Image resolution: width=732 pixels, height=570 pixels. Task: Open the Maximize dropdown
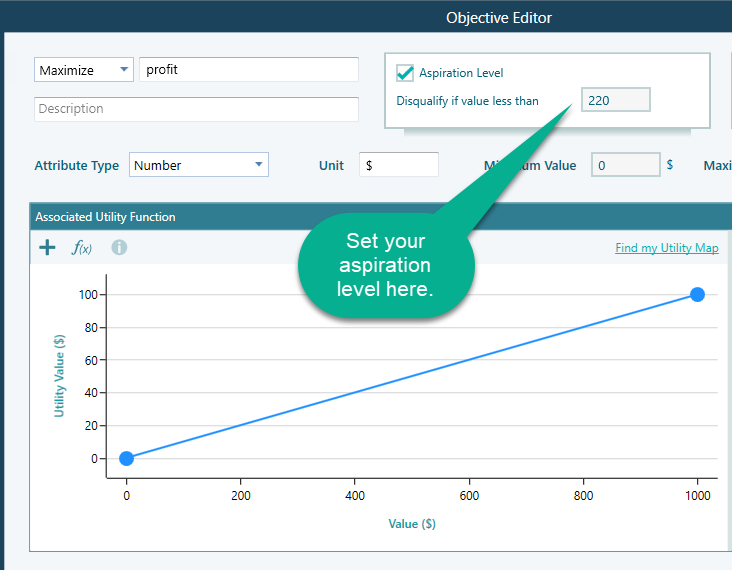click(84, 70)
